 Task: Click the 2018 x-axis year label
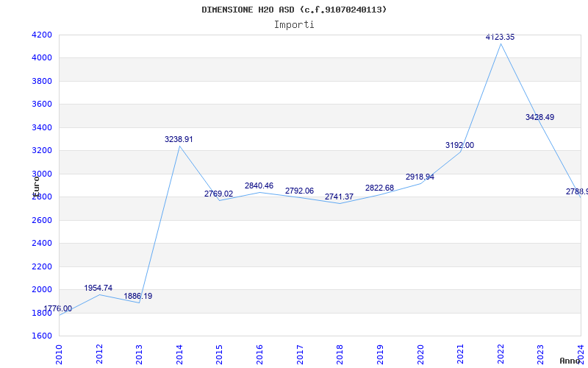(340, 354)
